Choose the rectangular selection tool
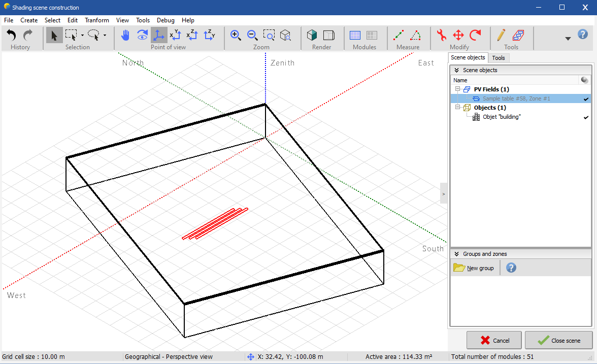 (71, 36)
